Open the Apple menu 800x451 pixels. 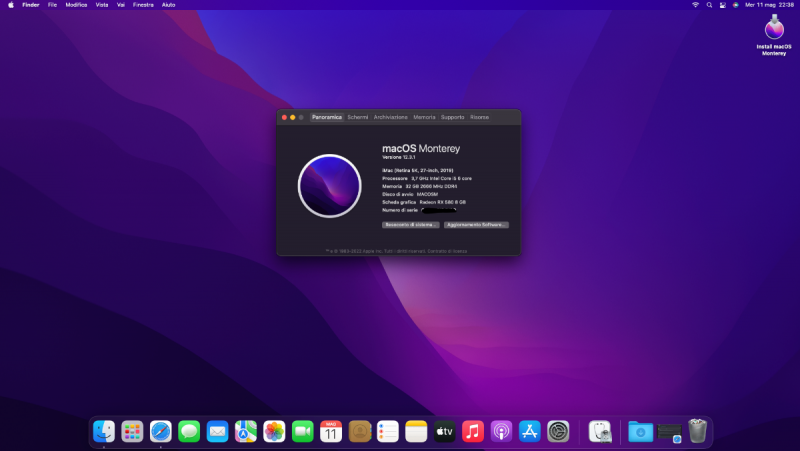(9, 5)
